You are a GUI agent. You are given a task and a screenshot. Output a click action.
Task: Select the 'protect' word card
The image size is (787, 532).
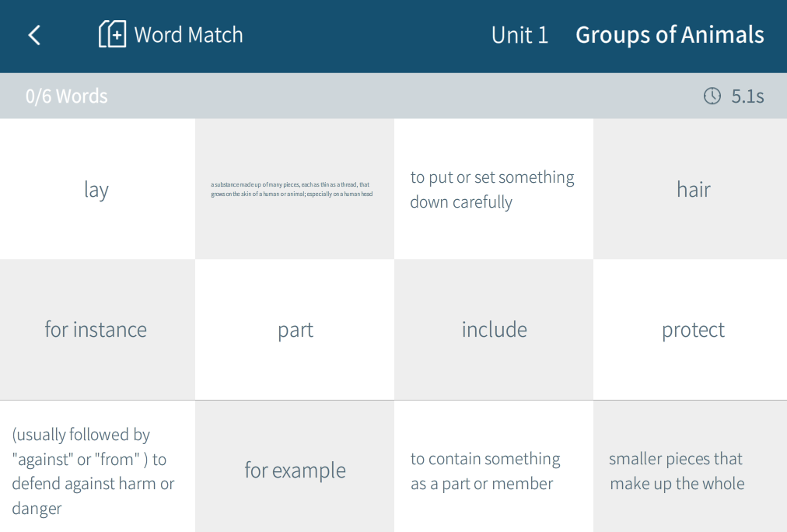coord(693,329)
